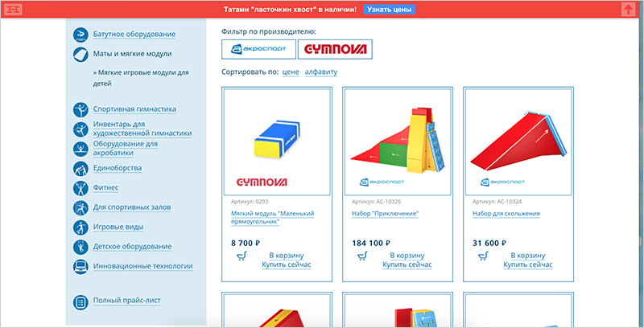Open Набор "Приключение" product link
This screenshot has width=644, height=328.
click(x=386, y=214)
